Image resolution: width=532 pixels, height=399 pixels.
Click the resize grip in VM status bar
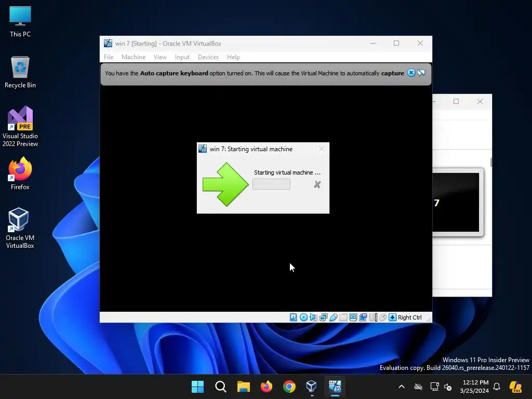coord(429,320)
